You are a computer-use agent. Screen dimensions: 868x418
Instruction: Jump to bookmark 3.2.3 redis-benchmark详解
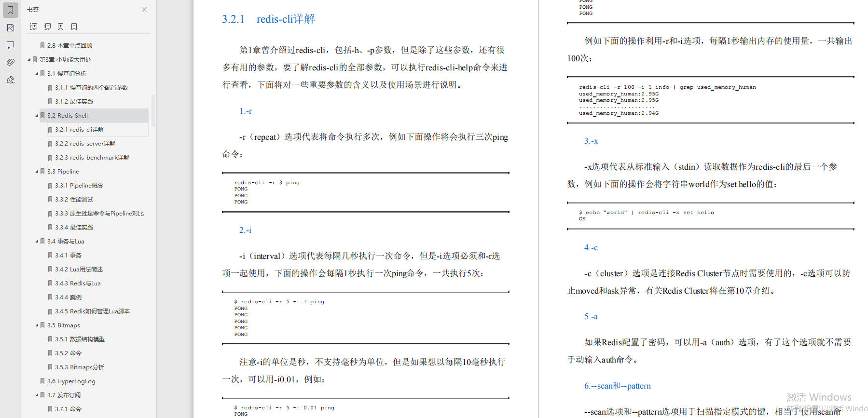[x=92, y=158]
